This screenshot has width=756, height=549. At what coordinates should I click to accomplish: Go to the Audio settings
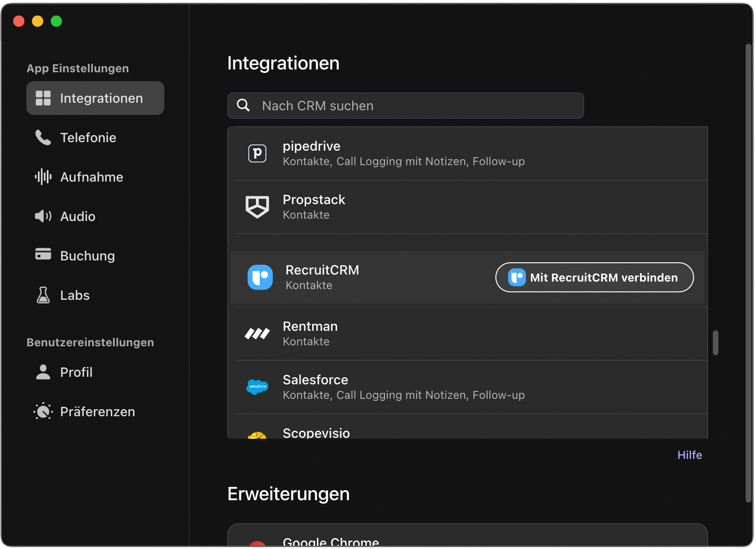click(x=95, y=216)
